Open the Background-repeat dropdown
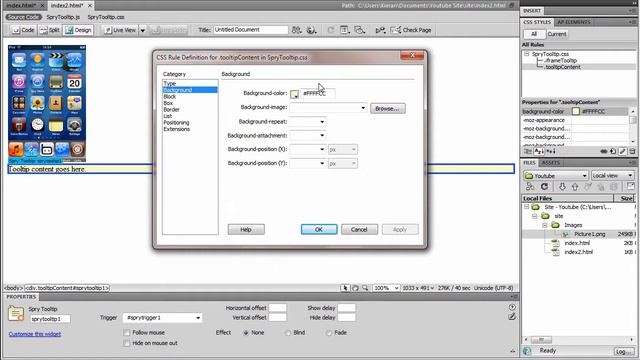The width and height of the screenshot is (640, 360). [x=322, y=122]
